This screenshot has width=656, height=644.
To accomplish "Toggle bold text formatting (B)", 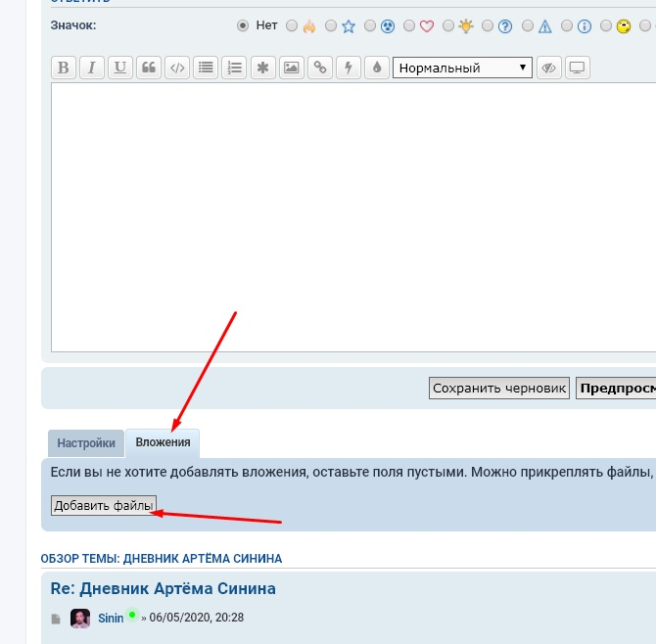I will click(64, 68).
